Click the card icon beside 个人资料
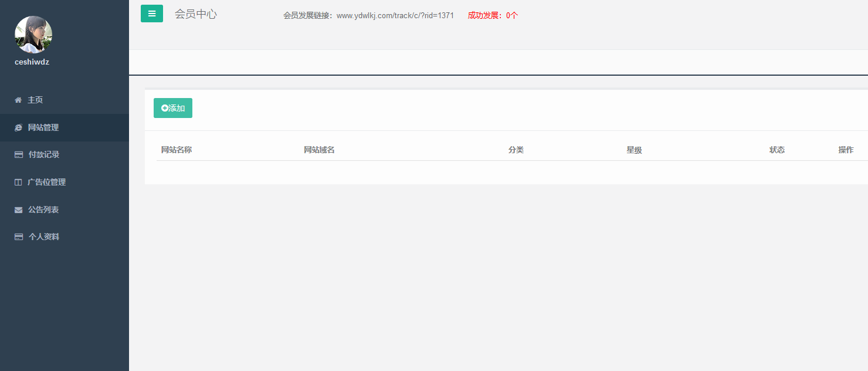Viewport: 868px width, 371px height. pos(19,237)
